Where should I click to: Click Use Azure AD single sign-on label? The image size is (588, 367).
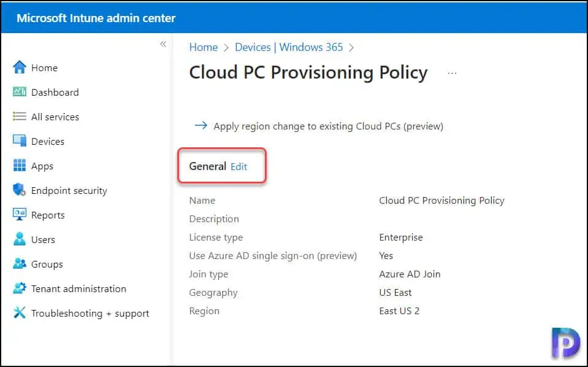pos(273,256)
